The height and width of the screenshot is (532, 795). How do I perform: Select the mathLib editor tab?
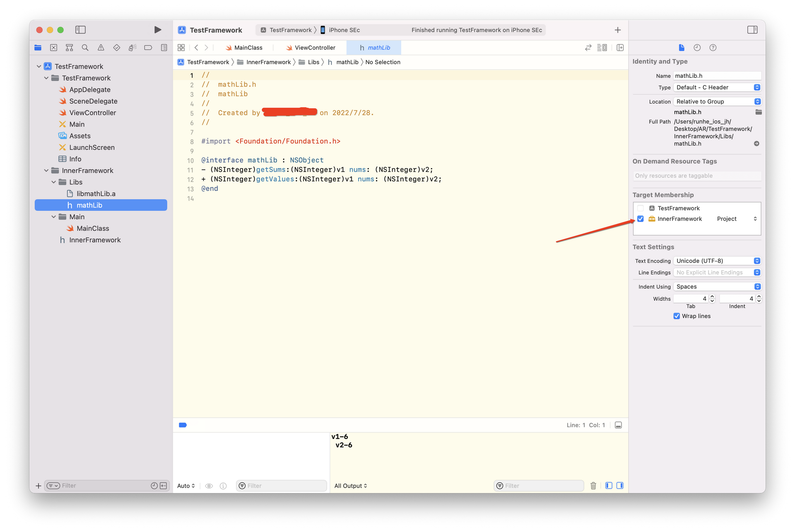pyautogui.click(x=374, y=48)
